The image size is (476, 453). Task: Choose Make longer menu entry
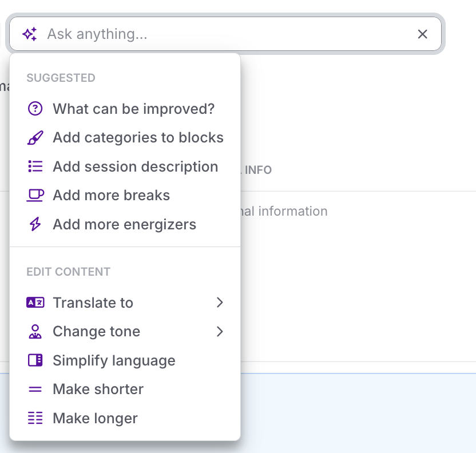click(95, 418)
